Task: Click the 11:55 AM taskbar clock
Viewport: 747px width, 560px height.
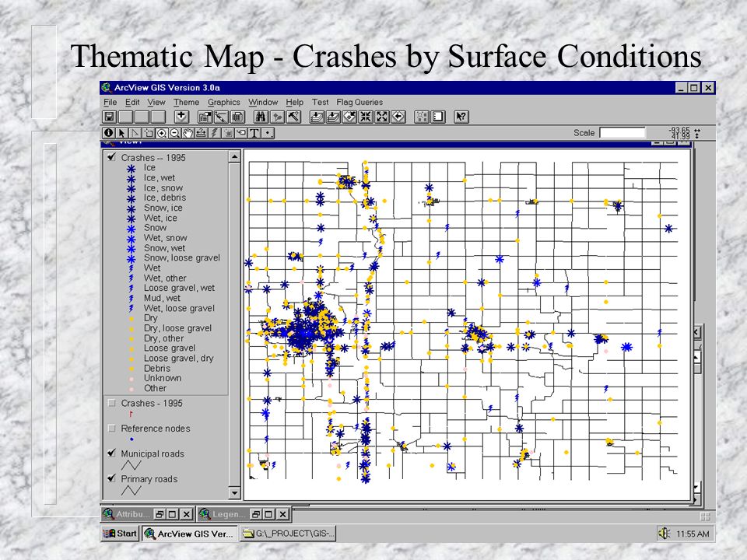Action: [x=693, y=534]
